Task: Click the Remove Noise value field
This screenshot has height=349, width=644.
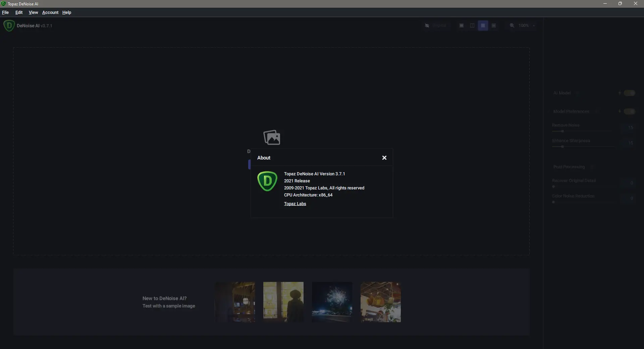Action: pos(628,128)
